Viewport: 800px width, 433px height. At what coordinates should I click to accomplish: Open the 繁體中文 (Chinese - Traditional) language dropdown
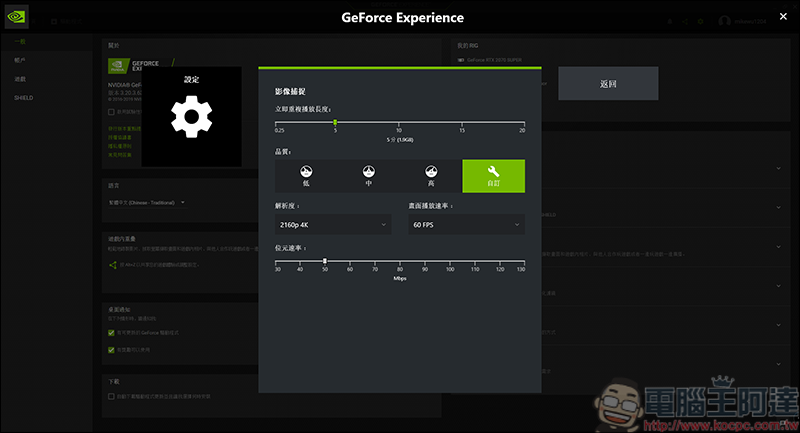[x=146, y=202]
